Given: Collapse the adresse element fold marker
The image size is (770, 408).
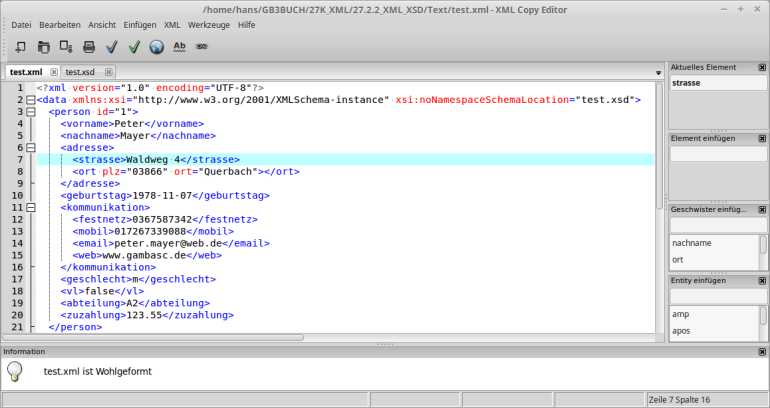Looking at the screenshot, I should click(x=31, y=147).
